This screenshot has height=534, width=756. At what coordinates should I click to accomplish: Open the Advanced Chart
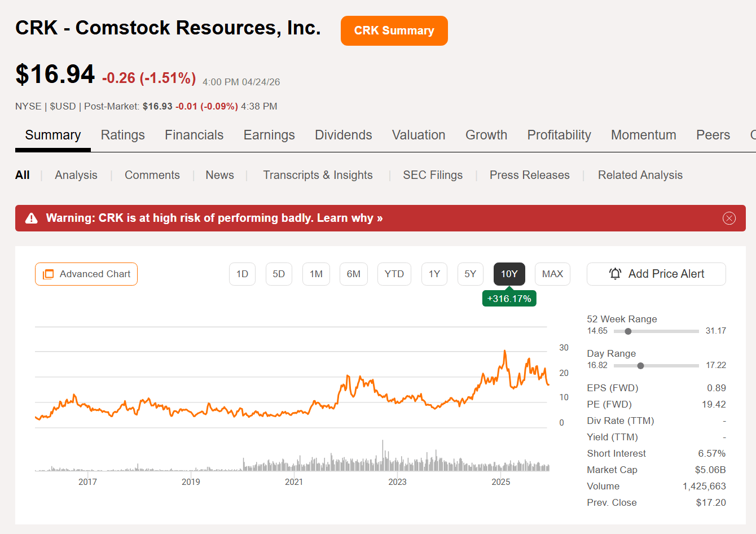86,274
